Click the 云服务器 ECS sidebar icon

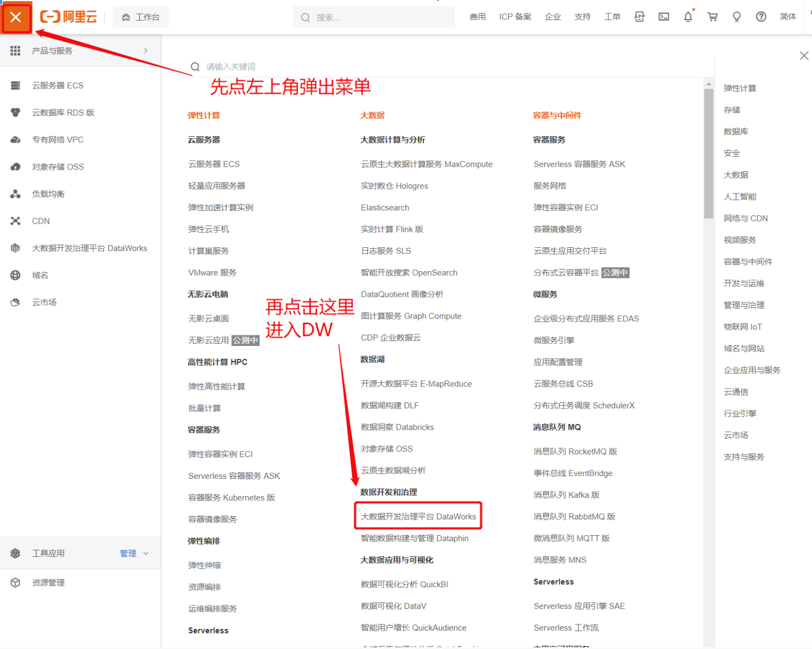coord(15,85)
